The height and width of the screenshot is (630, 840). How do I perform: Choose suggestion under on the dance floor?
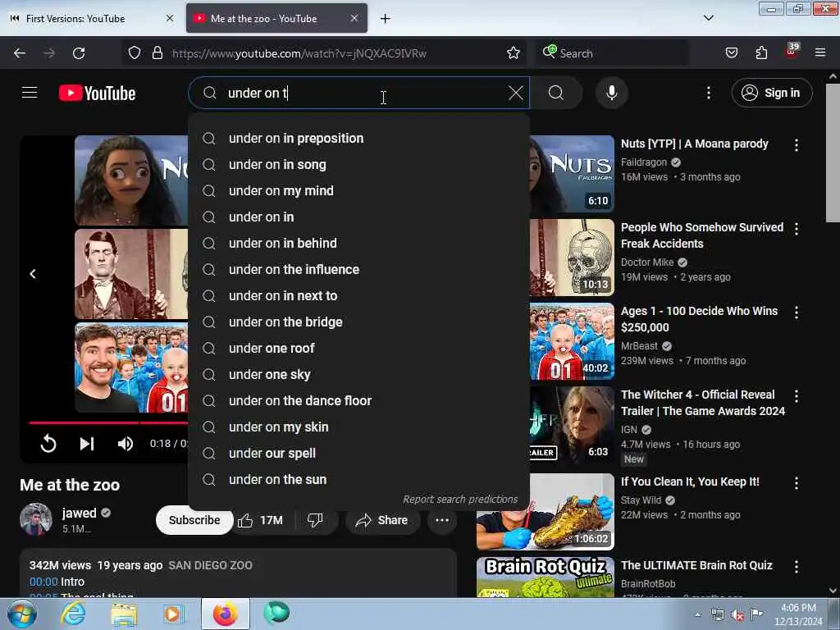pos(359,400)
